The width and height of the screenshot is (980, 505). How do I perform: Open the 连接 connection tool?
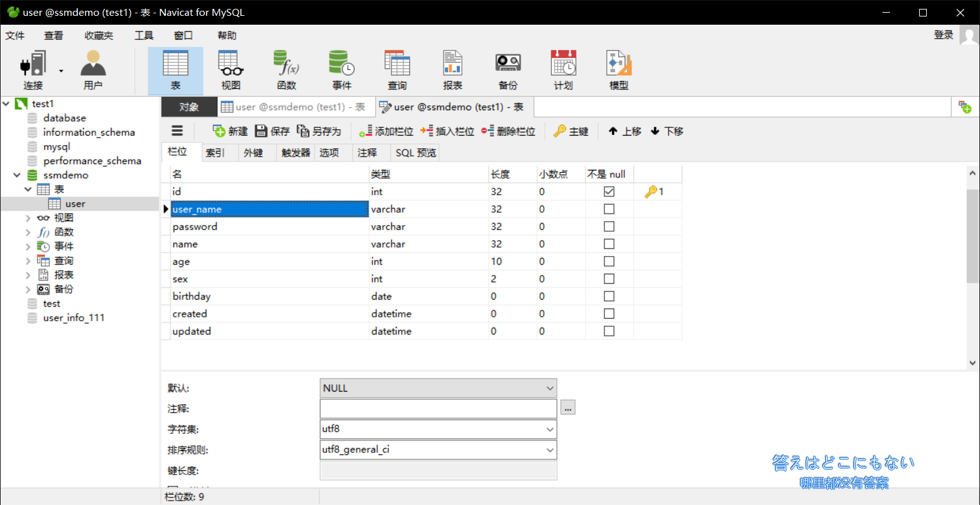pyautogui.click(x=34, y=70)
